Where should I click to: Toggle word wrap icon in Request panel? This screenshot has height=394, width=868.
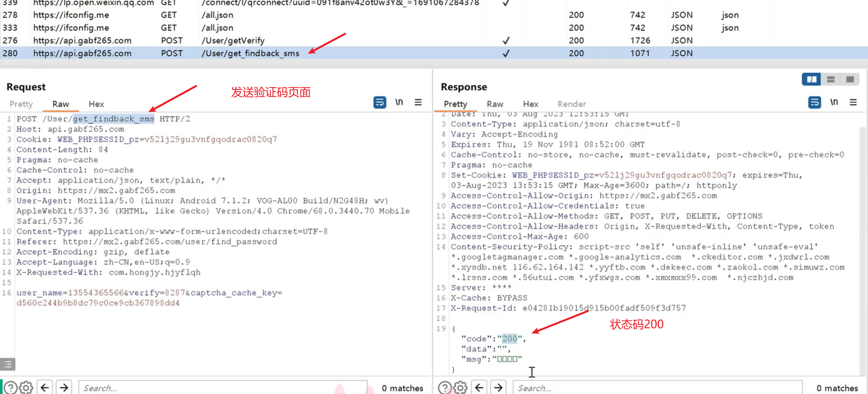point(380,102)
